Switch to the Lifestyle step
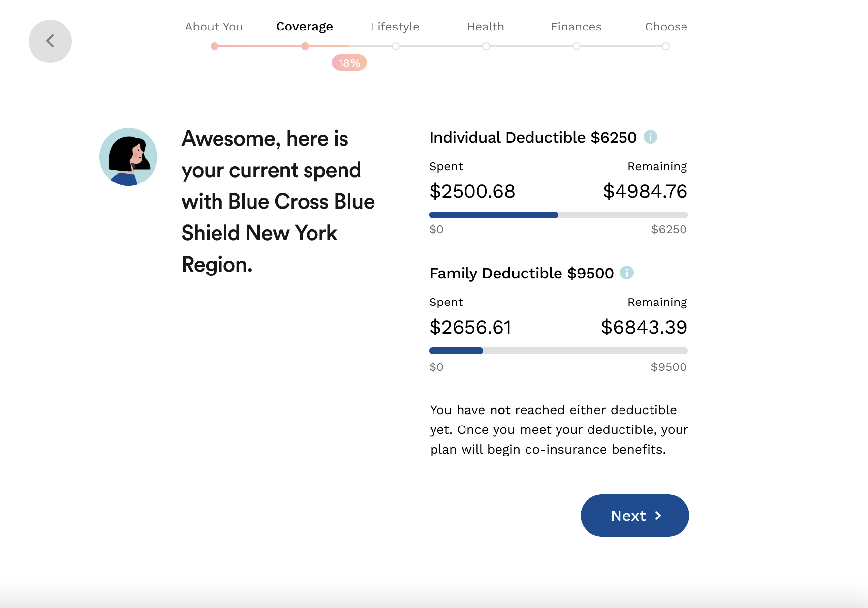 395,27
